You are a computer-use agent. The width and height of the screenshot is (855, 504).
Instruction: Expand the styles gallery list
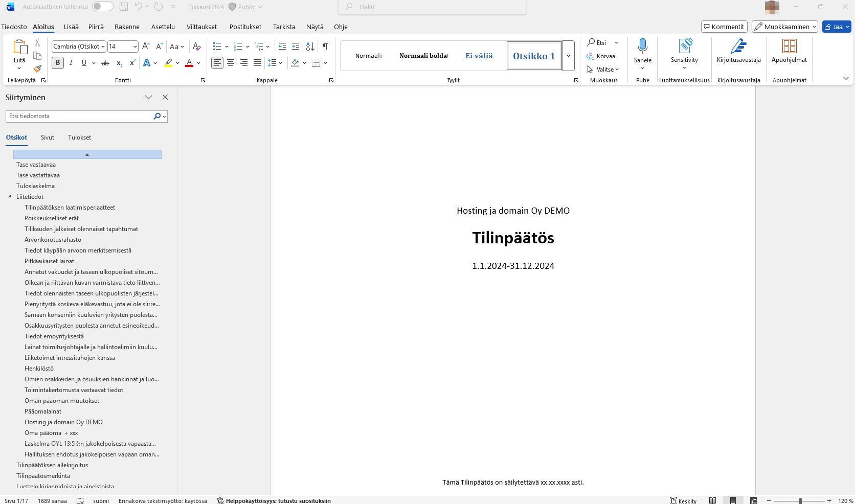pyautogui.click(x=568, y=56)
